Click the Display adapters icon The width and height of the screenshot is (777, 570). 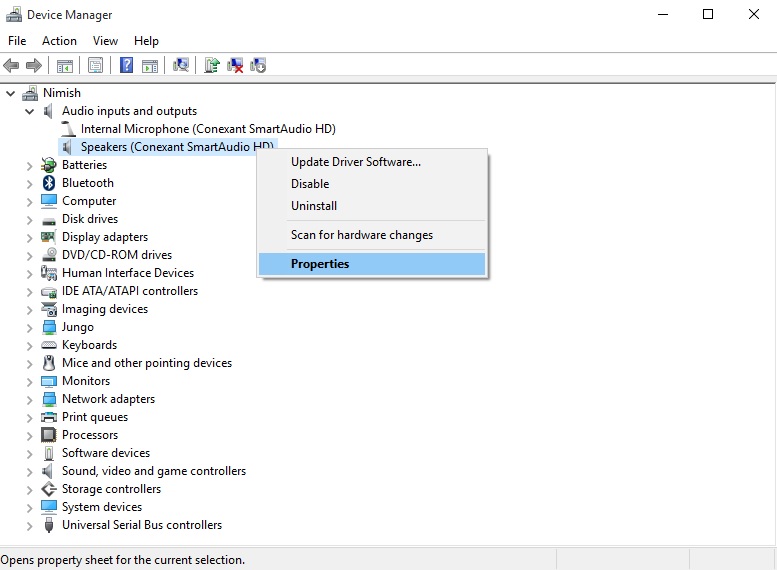49,237
